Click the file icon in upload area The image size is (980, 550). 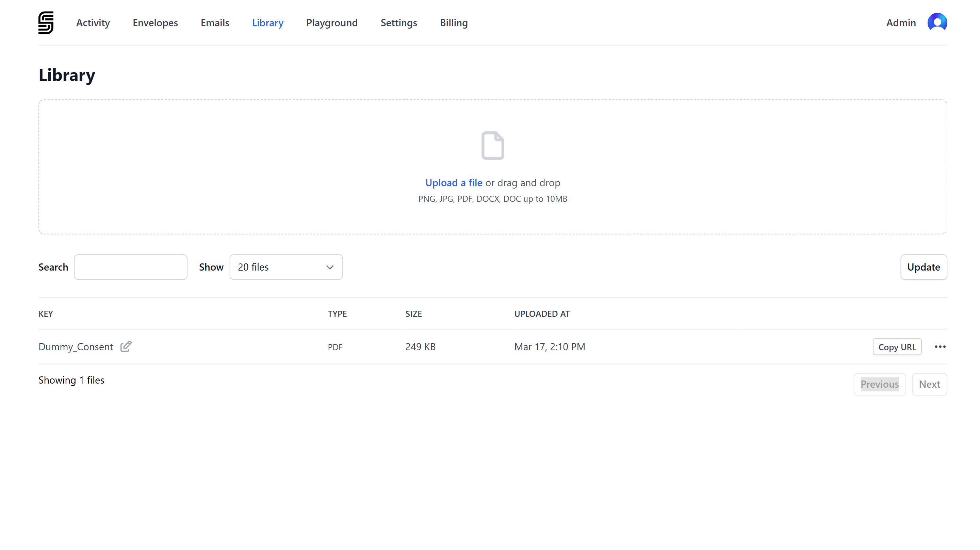pyautogui.click(x=493, y=145)
